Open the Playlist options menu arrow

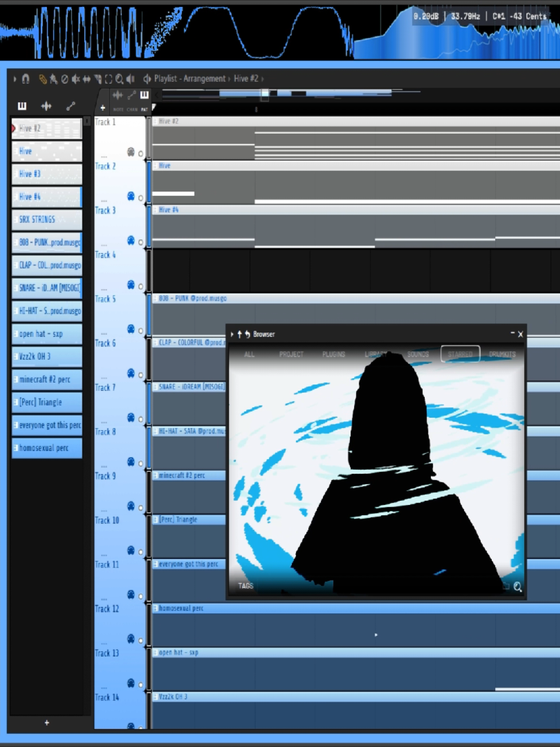pos(15,79)
